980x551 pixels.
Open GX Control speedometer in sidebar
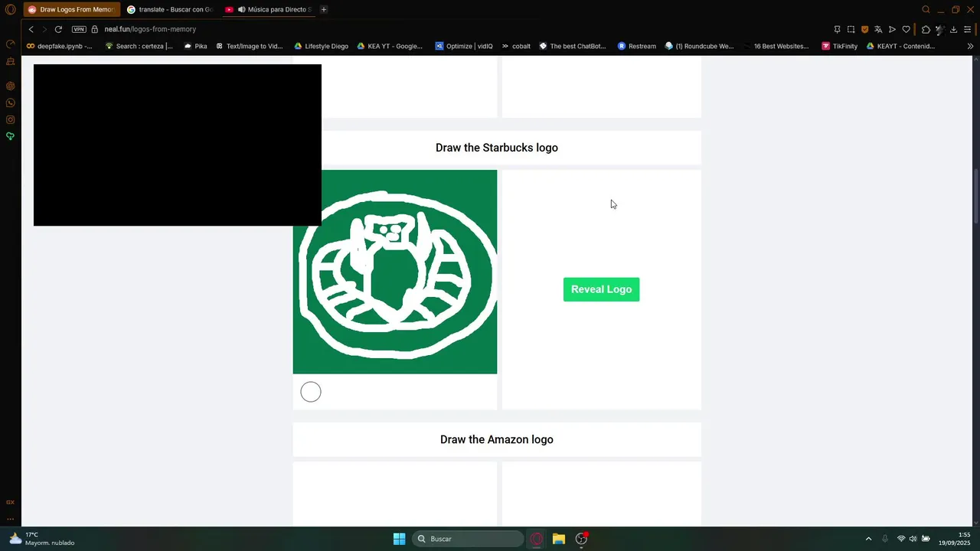point(11,44)
